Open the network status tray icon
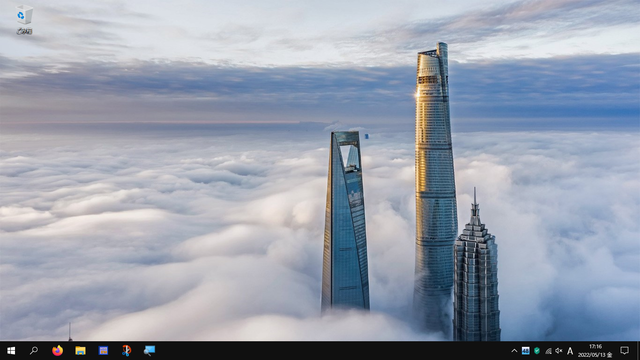The height and width of the screenshot is (360, 640). pos(548,351)
